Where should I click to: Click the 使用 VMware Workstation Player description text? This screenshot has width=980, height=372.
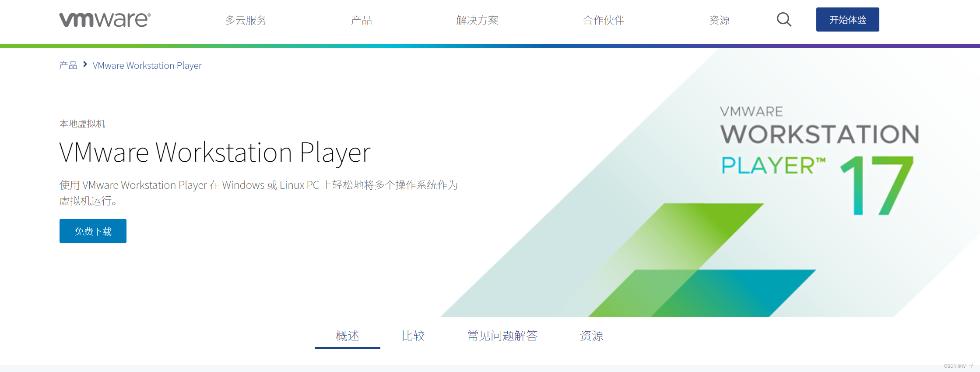click(259, 193)
